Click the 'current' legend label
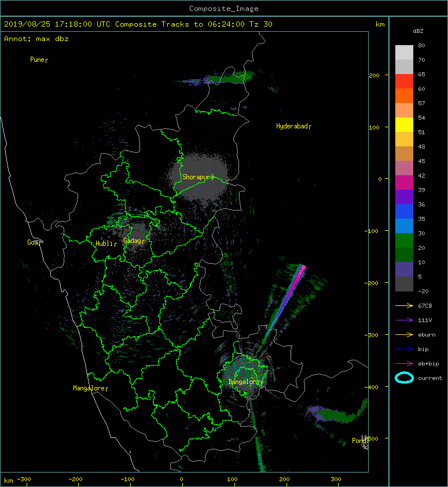448x487 pixels. click(x=430, y=378)
